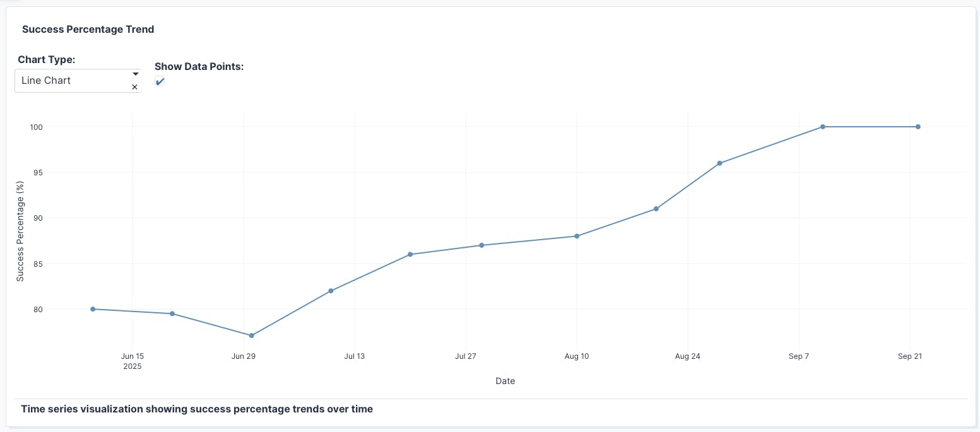
Task: Open the Chart Type dropdown arrow
Action: pos(135,74)
